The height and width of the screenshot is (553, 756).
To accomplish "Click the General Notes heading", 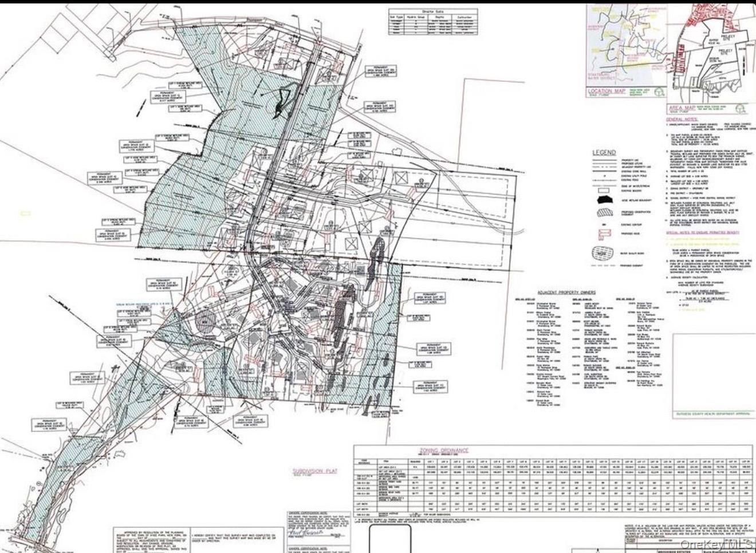I will tap(680, 119).
